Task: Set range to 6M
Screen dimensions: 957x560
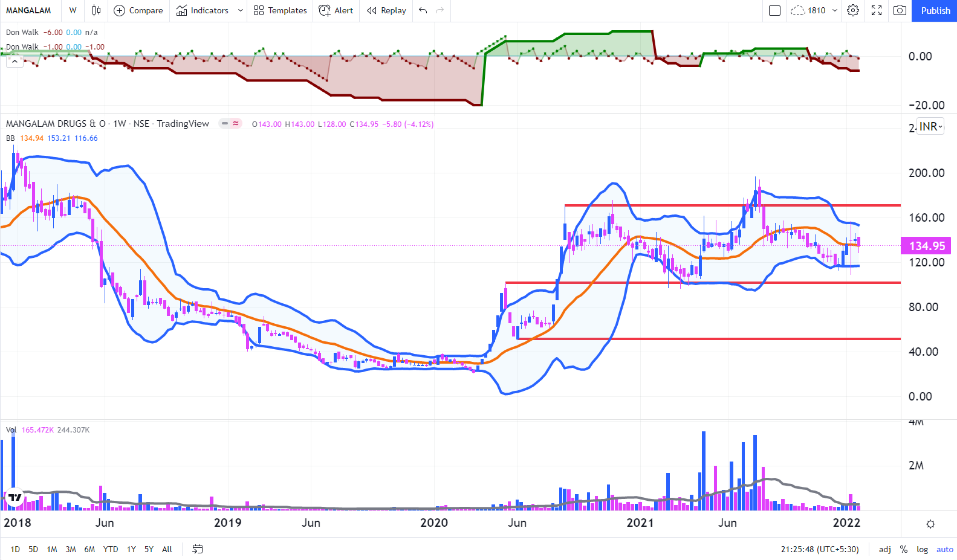Action: pos(89,549)
